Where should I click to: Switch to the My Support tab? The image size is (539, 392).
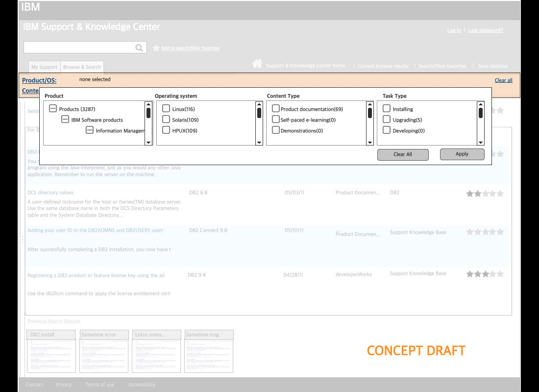(44, 67)
